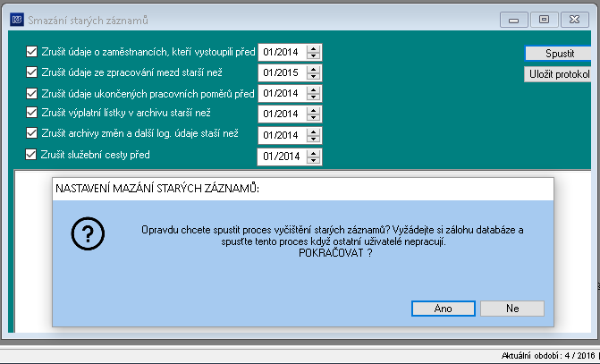This screenshot has width=600, height=364.
Task: Confirm with the Ano button
Action: click(444, 309)
